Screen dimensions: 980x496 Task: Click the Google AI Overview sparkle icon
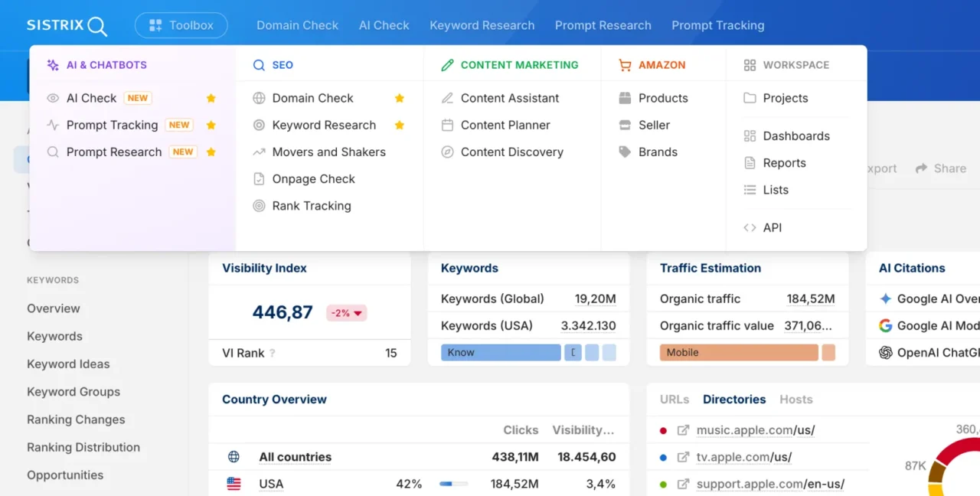pos(886,299)
